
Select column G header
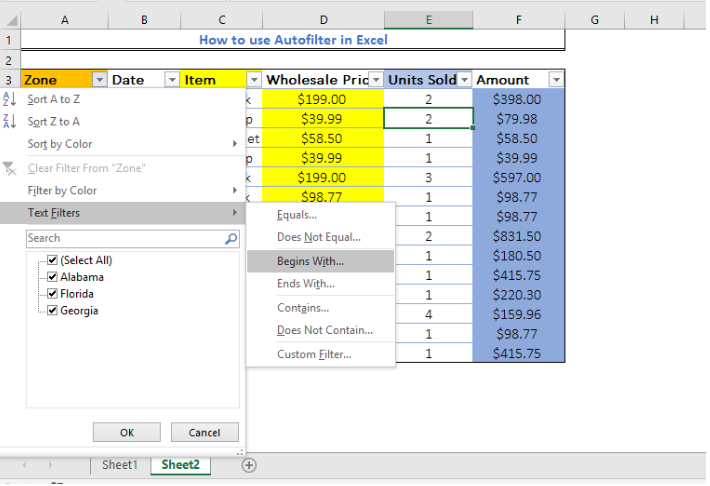(595, 20)
